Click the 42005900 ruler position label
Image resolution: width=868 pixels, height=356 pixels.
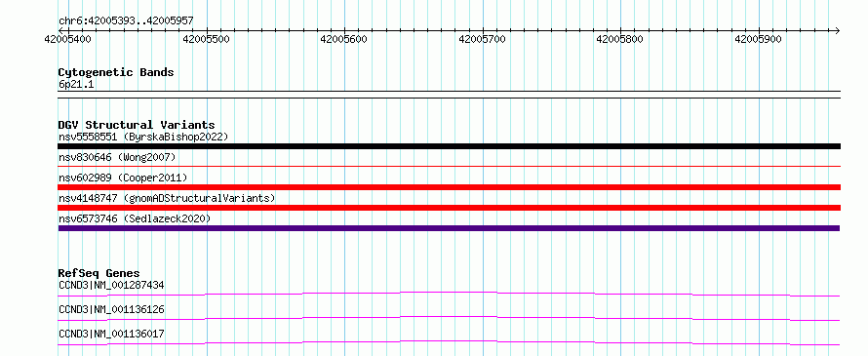[x=758, y=39]
